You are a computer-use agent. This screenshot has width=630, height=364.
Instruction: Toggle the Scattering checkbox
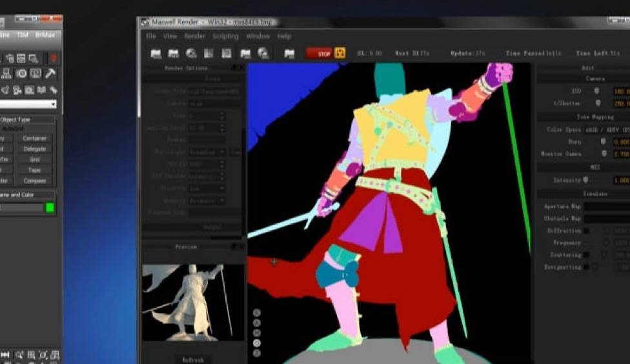[586, 255]
